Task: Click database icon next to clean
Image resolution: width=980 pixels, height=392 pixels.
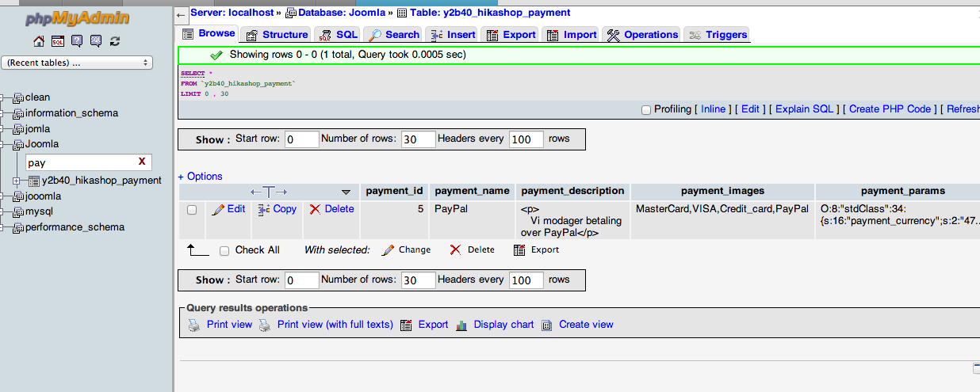Action: click(18, 97)
